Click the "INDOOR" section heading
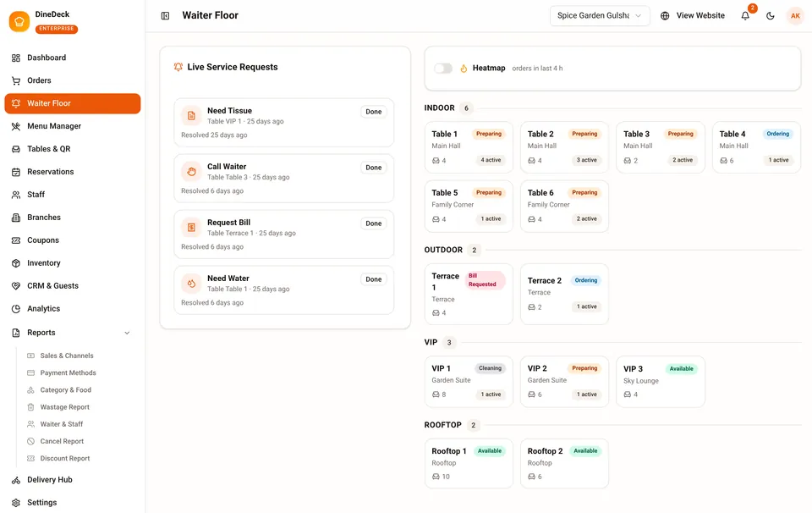 click(x=439, y=108)
